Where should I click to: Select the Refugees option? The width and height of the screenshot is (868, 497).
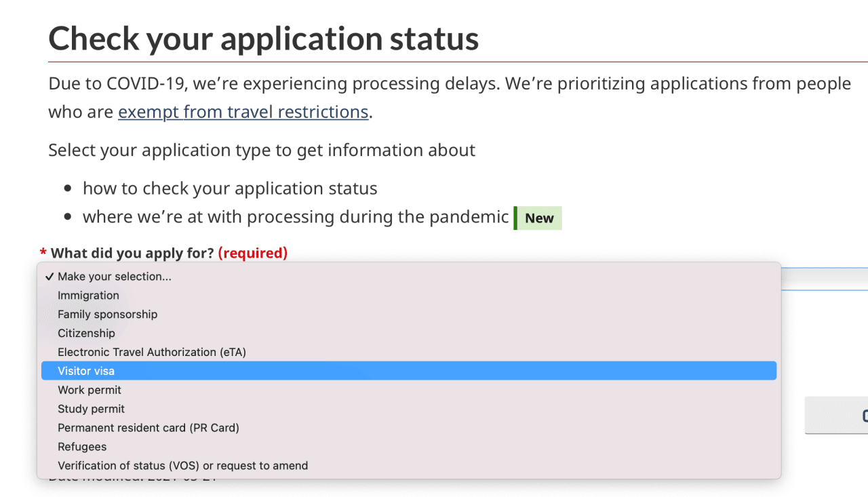pyautogui.click(x=82, y=448)
